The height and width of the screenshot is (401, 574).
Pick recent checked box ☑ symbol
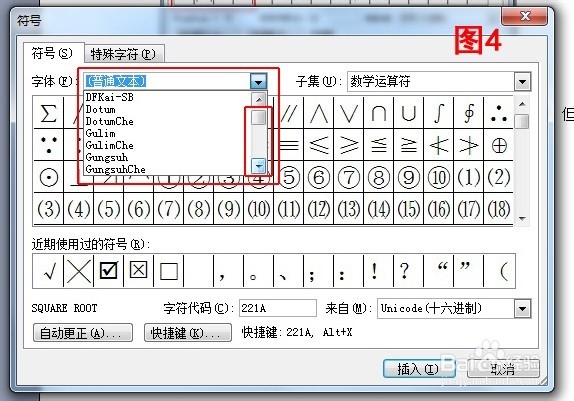[x=109, y=271]
